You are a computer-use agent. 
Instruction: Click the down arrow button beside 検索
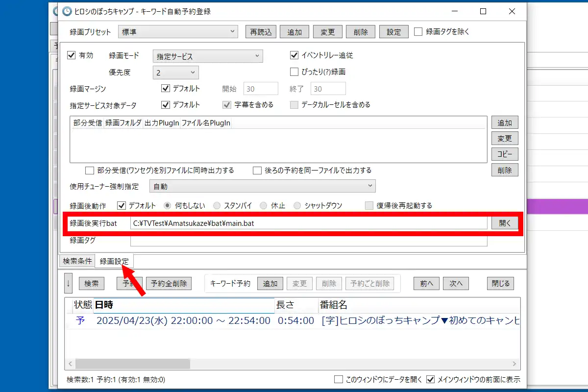click(69, 283)
